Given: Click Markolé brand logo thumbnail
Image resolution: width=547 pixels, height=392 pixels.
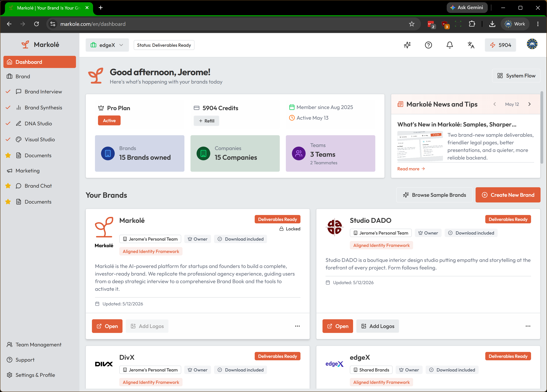Looking at the screenshot, I should pos(104,232).
